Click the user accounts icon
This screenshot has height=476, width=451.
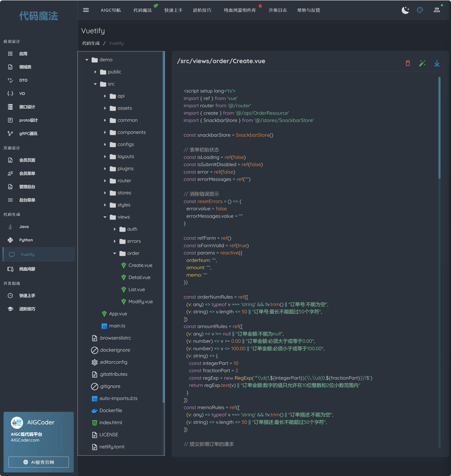pos(437,10)
